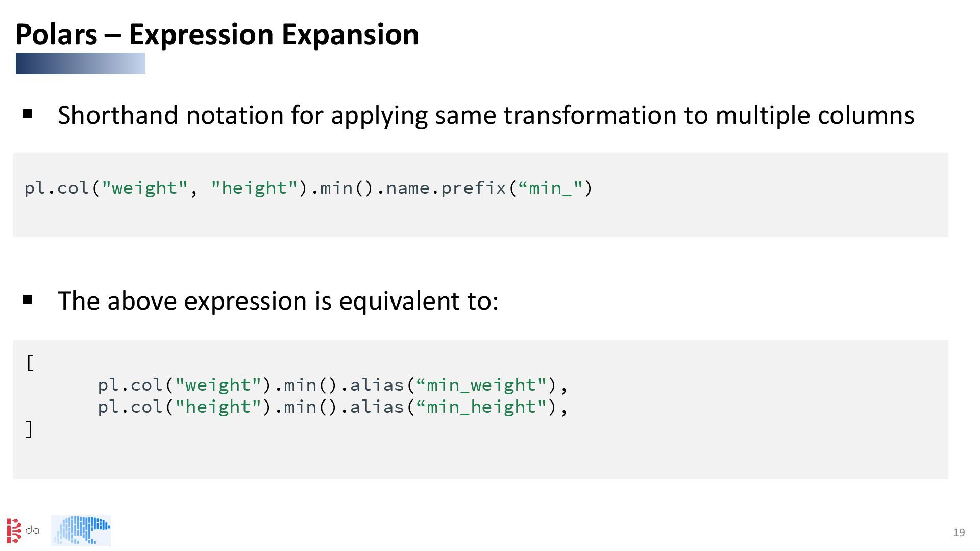Click the "height" string in first code block
Image resolution: width=980 pixels, height=551 pixels.
coord(254,188)
